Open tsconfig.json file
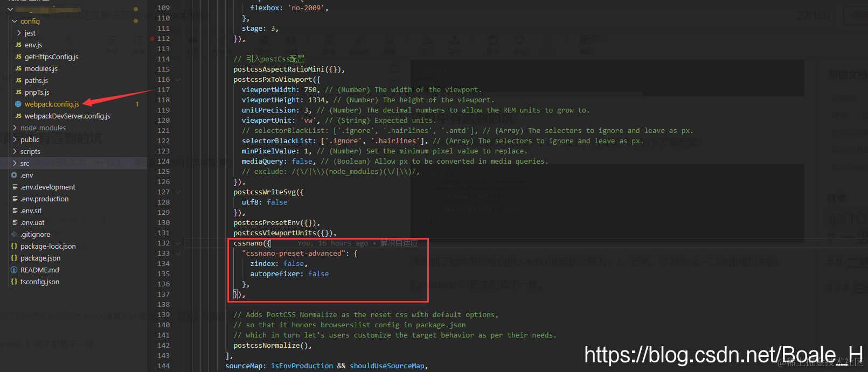Viewport: 868px width, 372px height. tap(40, 282)
